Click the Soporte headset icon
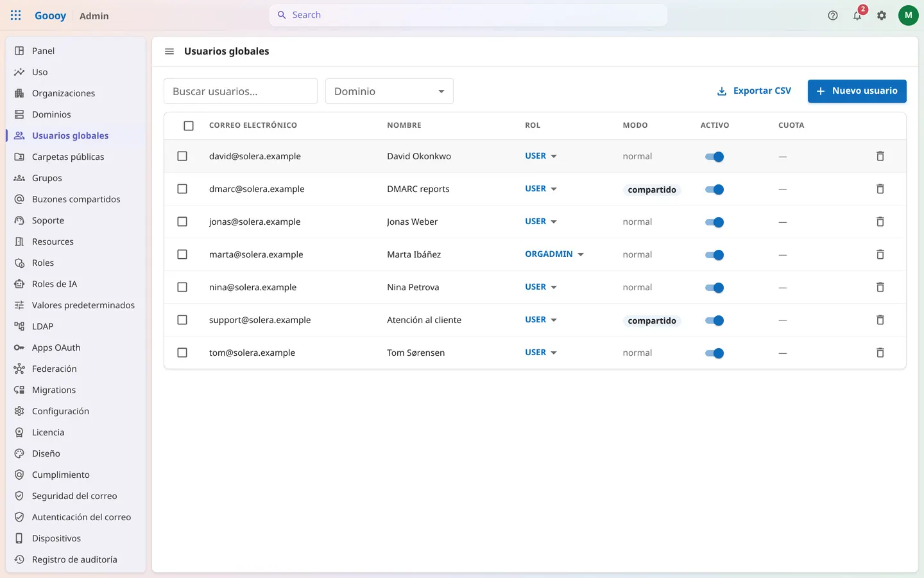The height and width of the screenshot is (578, 924). [x=19, y=220]
